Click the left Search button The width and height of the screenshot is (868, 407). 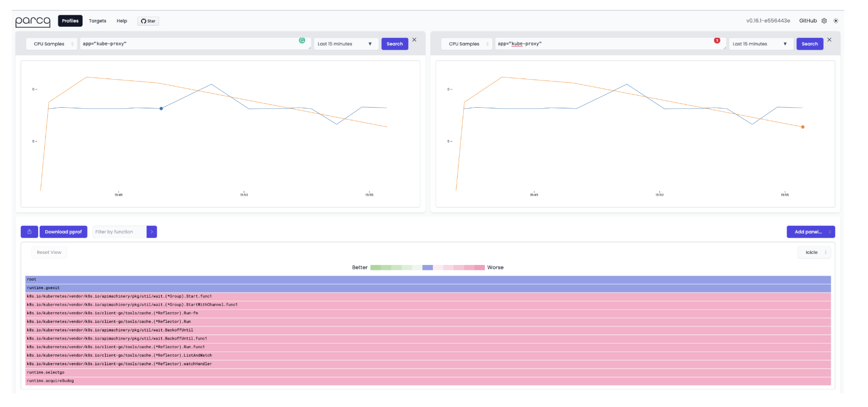point(395,44)
